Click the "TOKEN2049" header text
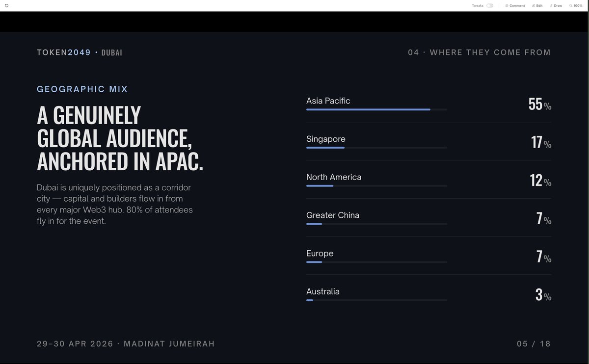This screenshot has height=364, width=589. coord(64,52)
